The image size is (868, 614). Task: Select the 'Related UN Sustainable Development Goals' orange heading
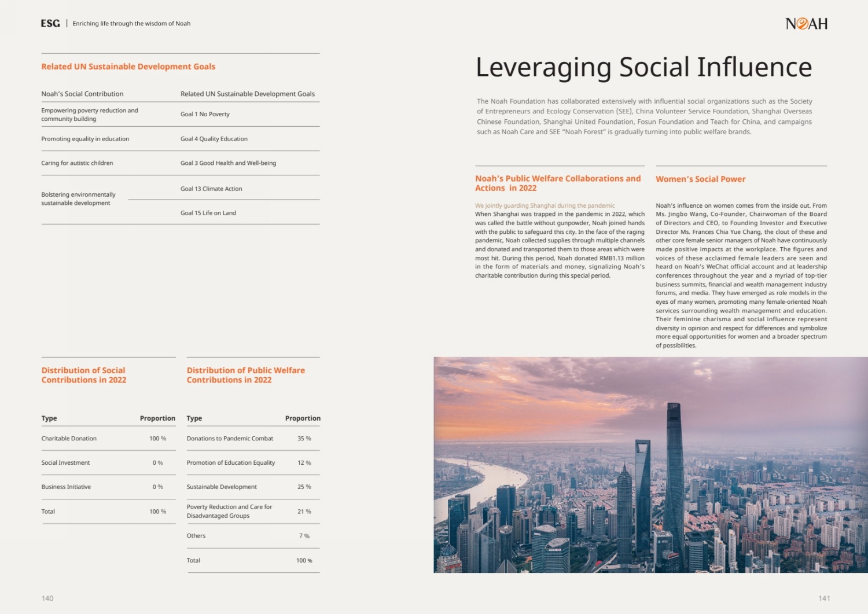coord(128,67)
